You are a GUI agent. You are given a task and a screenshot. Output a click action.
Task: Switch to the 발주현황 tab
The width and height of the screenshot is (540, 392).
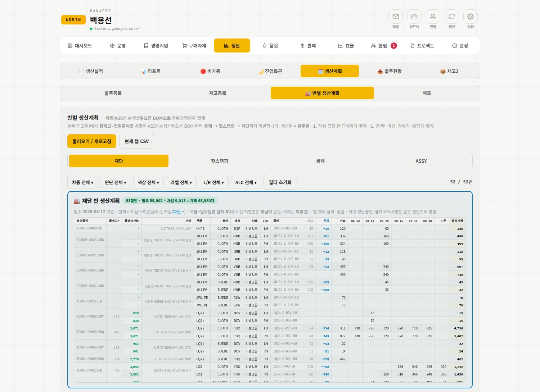pos(390,71)
